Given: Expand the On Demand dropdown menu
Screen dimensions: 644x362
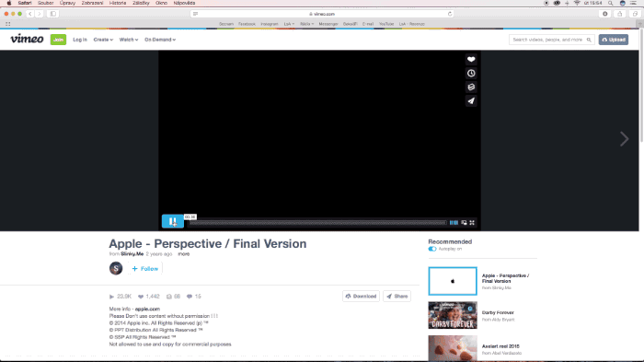Looking at the screenshot, I should click(x=160, y=40).
